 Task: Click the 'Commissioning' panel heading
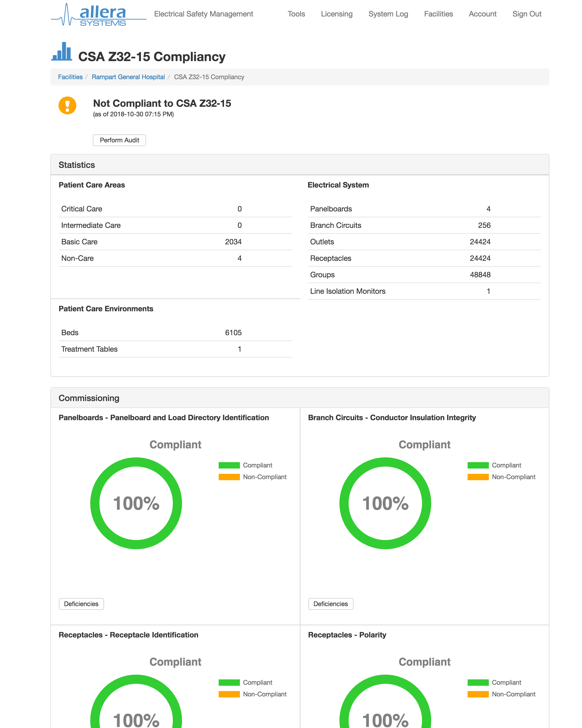click(89, 398)
